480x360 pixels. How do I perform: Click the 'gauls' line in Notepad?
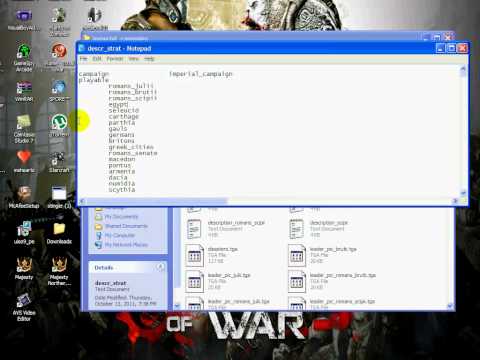118,129
